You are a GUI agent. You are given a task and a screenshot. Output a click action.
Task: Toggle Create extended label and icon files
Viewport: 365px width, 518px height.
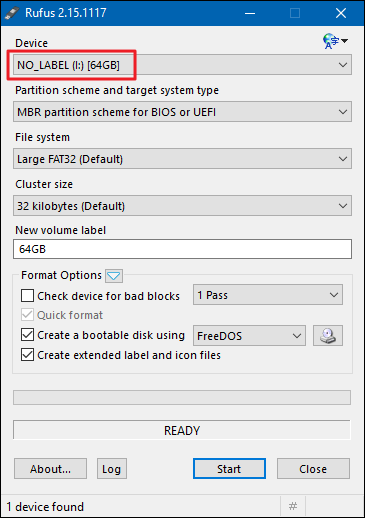coord(27,355)
